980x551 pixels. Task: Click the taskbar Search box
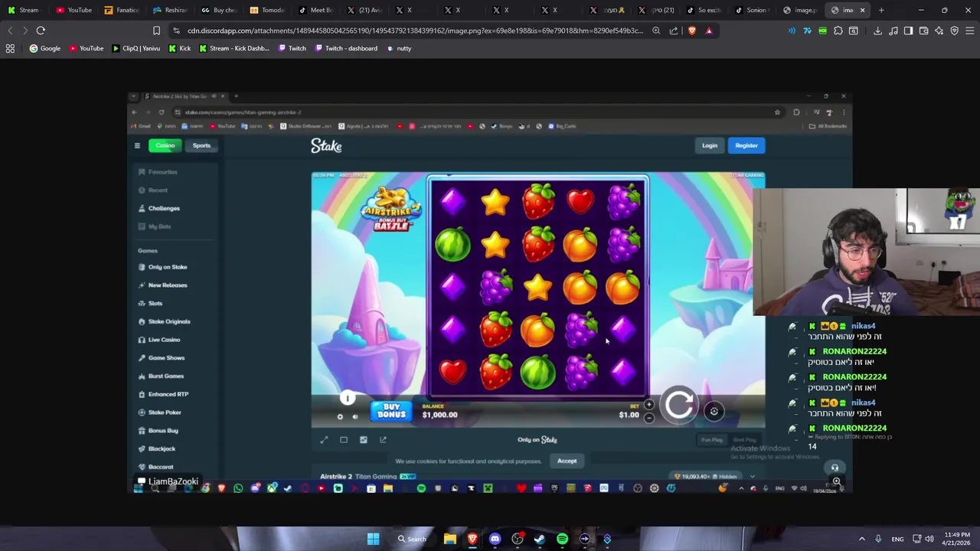coord(412,539)
